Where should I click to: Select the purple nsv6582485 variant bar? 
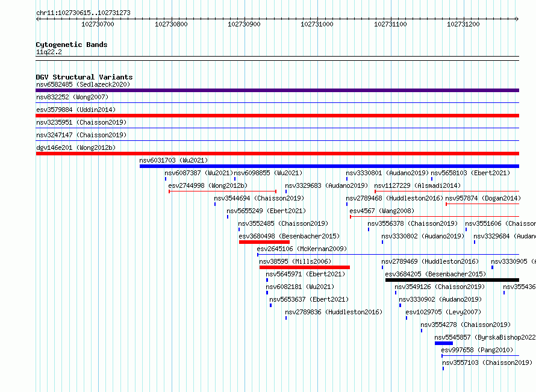(277, 90)
